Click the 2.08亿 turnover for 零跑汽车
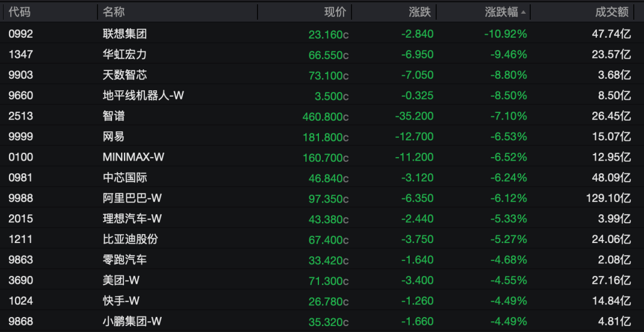This screenshot has height=332, width=644. click(x=614, y=260)
